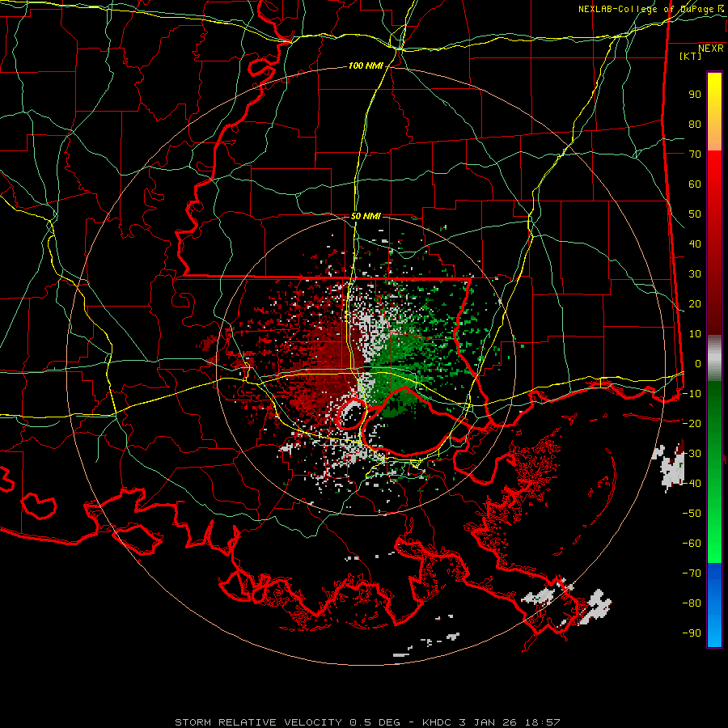
Task: Click the NEXR label above the scale
Action: (711, 49)
